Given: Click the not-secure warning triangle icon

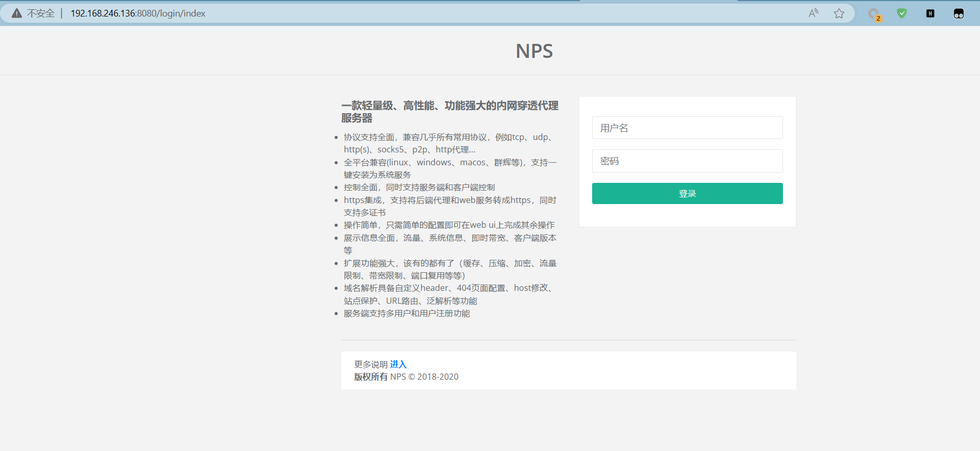Looking at the screenshot, I should click(x=17, y=13).
